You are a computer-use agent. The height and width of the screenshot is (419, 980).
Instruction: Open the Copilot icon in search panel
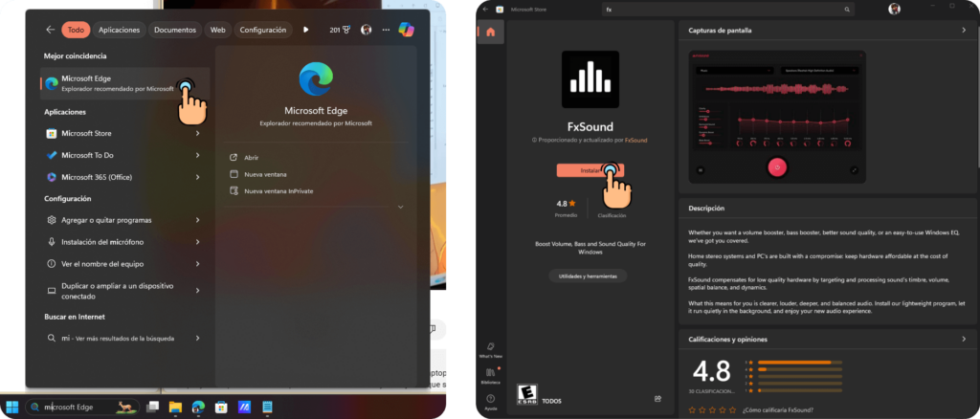tap(406, 30)
